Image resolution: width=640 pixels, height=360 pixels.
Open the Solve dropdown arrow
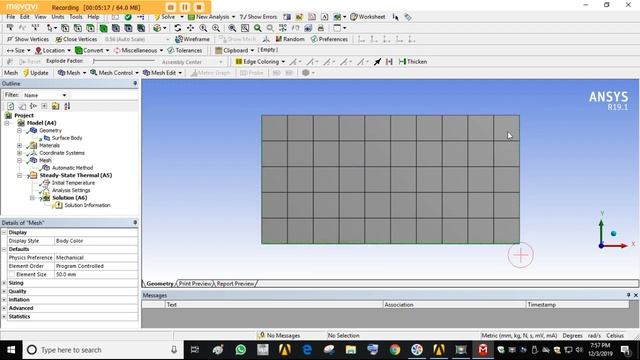(x=182, y=17)
